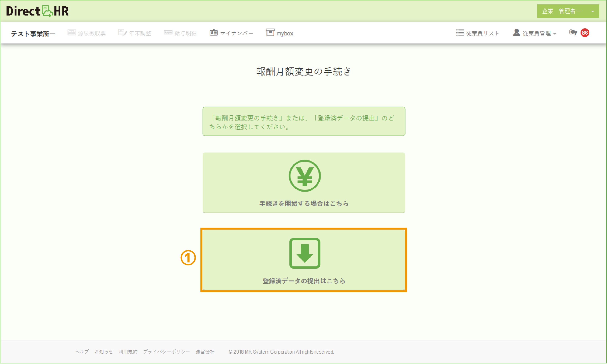Open 従業員リスト
Viewport: 607px width, 364px height.
pyautogui.click(x=477, y=33)
